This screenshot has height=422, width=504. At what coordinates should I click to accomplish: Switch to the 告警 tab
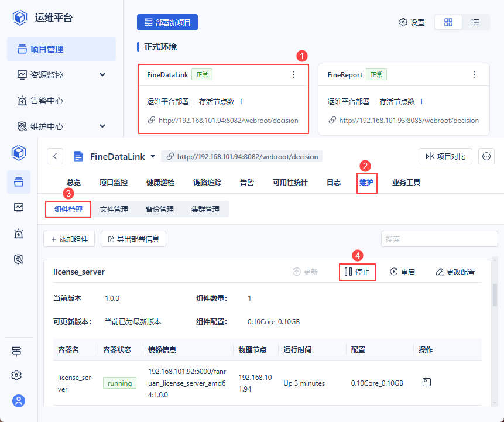pos(247,183)
